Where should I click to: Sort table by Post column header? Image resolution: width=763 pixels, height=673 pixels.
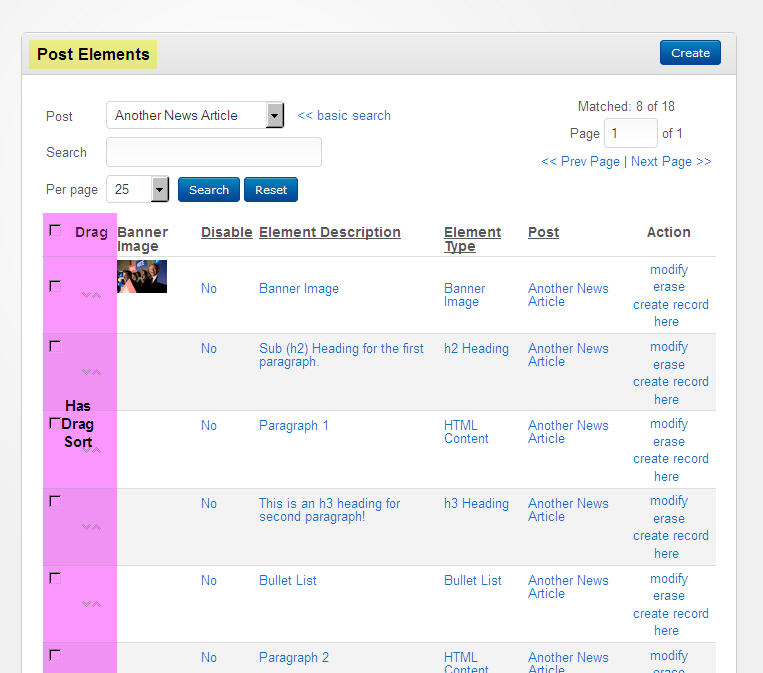point(543,232)
